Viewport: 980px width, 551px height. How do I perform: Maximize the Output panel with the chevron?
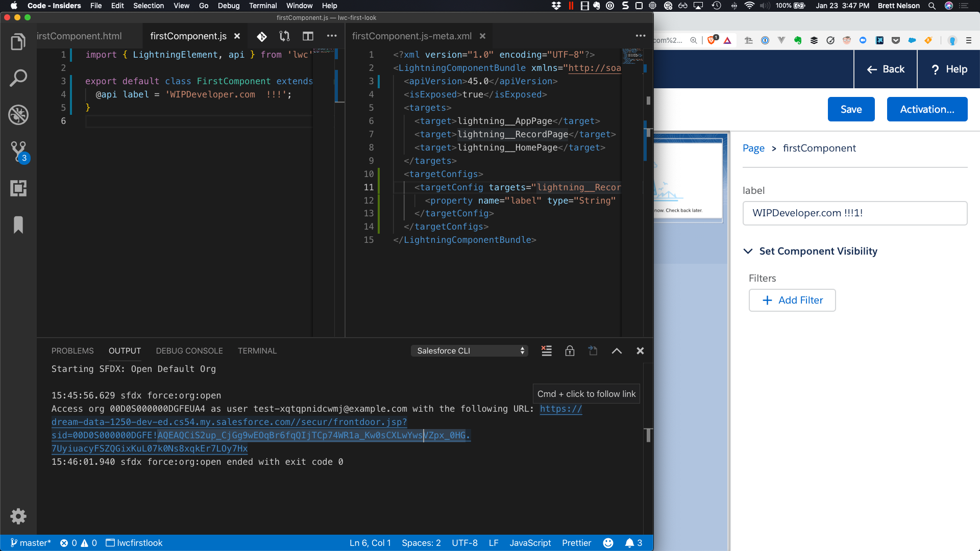pos(617,351)
